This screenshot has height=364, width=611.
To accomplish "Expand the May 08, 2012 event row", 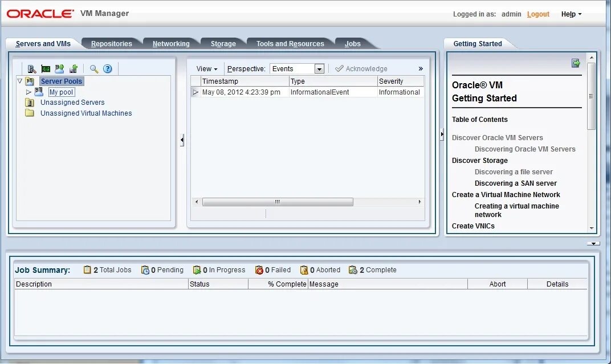I will coord(195,92).
